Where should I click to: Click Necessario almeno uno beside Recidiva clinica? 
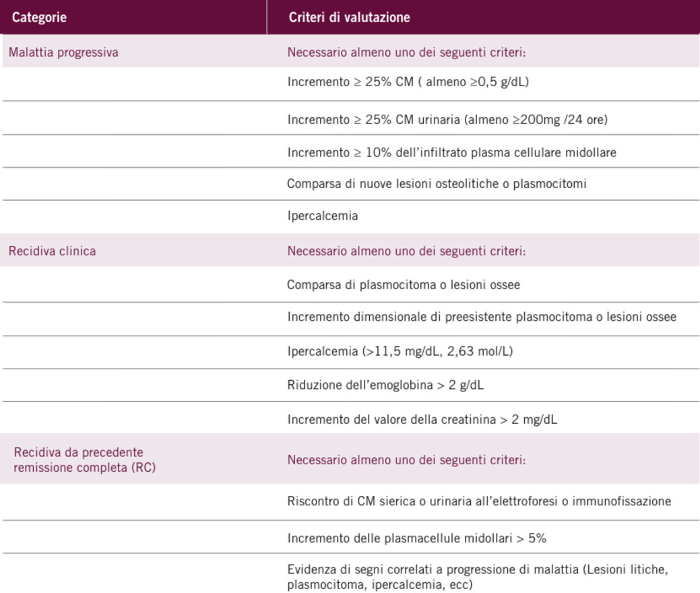[406, 251]
